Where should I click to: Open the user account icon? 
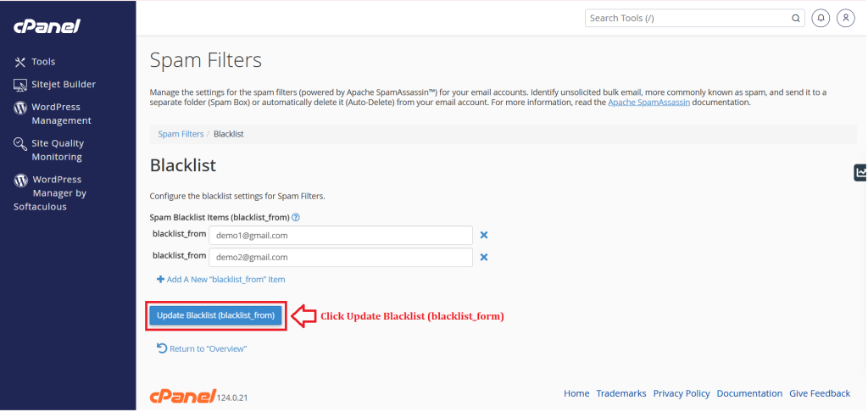(x=845, y=19)
